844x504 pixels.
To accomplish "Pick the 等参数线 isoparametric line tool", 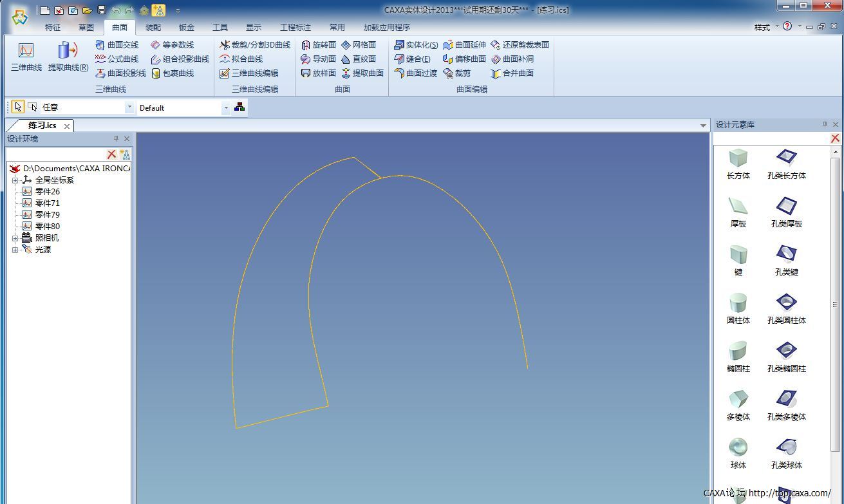I will point(172,45).
